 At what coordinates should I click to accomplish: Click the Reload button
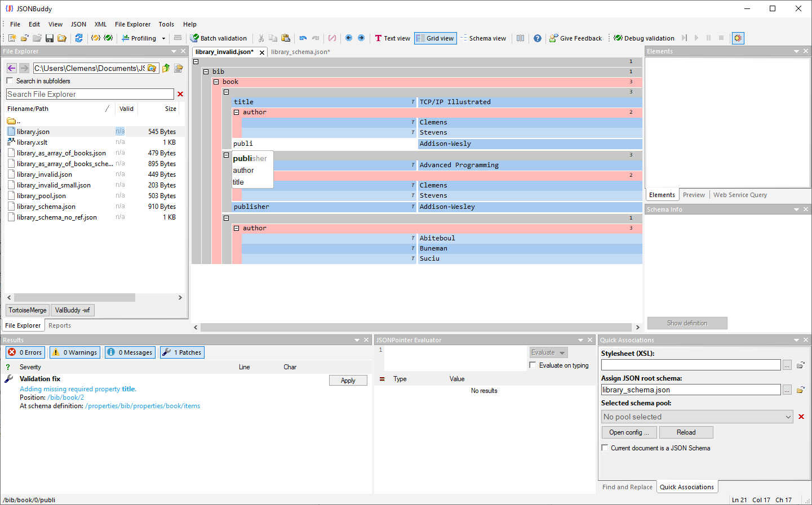(686, 432)
